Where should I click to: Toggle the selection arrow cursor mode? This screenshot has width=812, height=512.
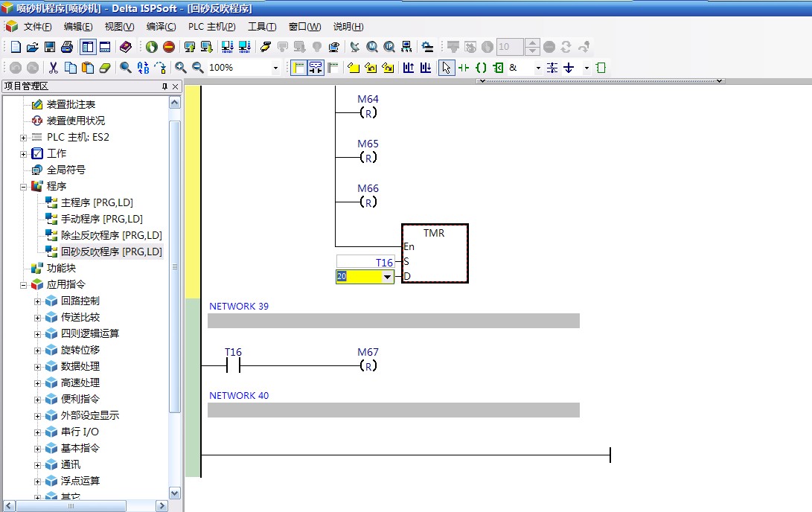pos(446,68)
